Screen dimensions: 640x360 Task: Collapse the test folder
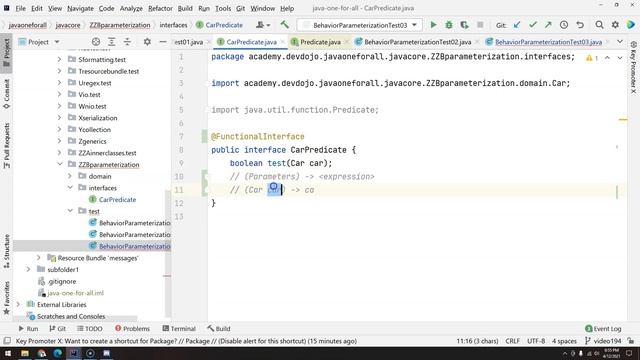[x=70, y=211]
